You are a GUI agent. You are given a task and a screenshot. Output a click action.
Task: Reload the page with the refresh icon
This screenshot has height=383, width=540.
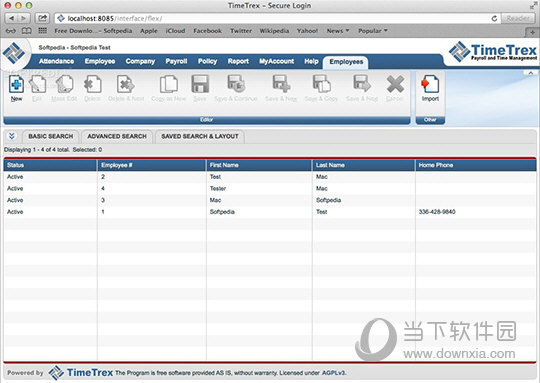pos(494,19)
